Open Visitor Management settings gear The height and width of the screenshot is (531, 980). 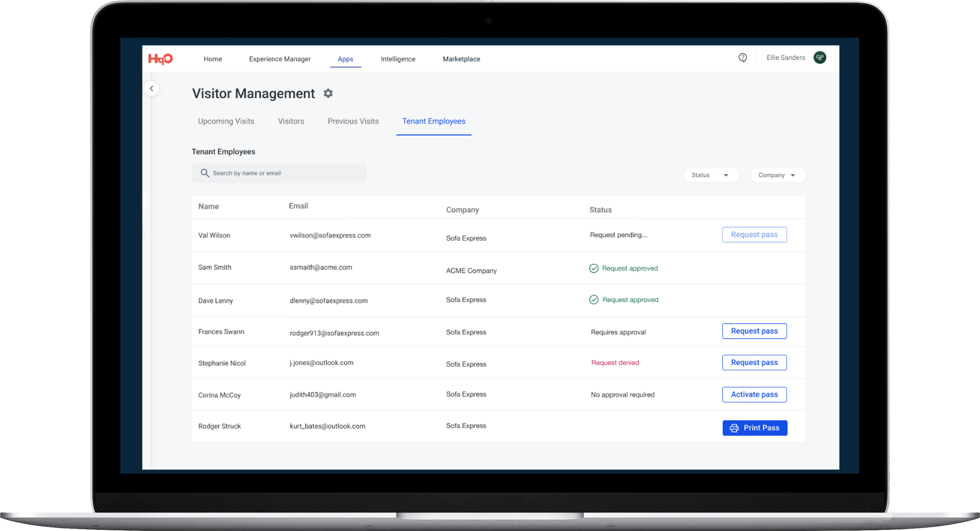tap(328, 93)
